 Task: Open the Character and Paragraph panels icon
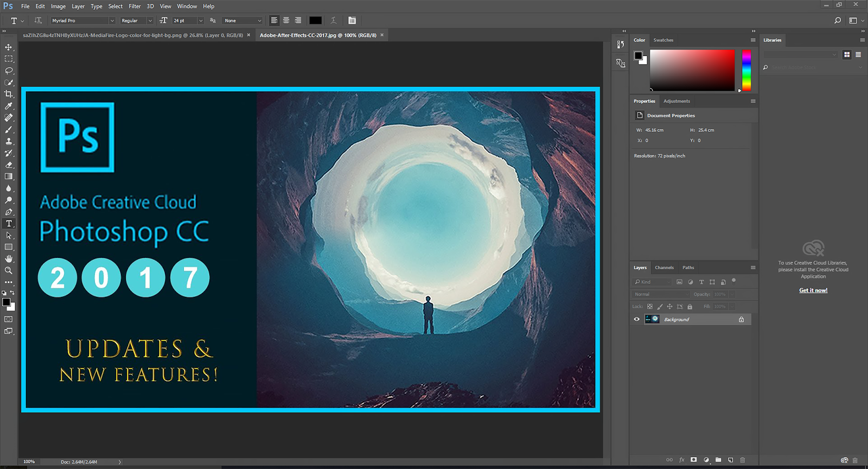[x=352, y=21]
